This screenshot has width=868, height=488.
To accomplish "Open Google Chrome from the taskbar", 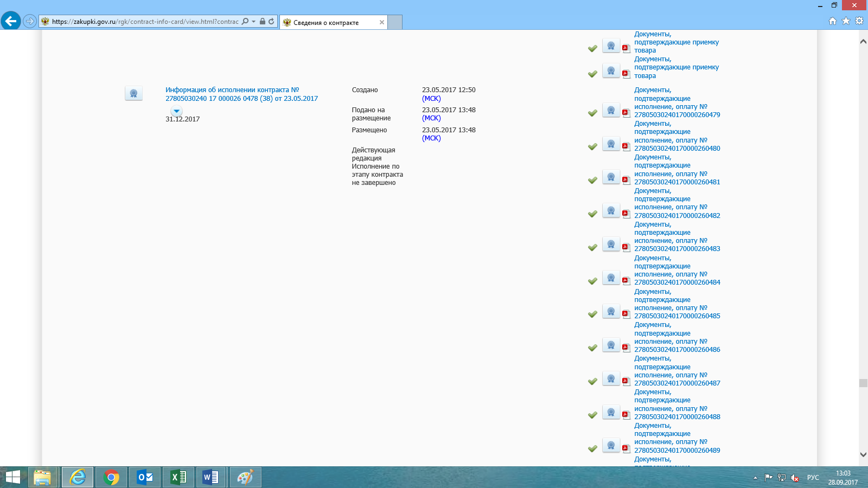I will click(111, 477).
